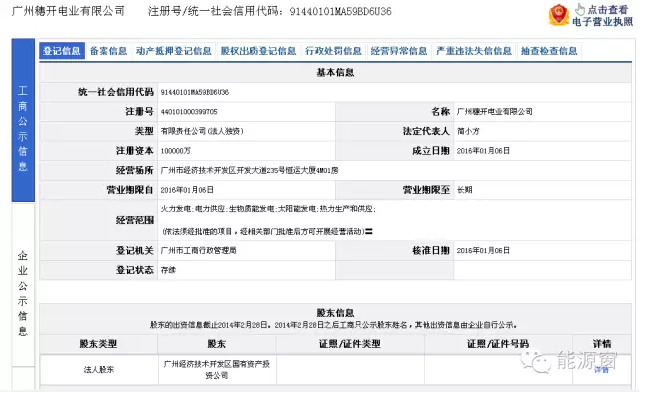
Task: Click the hand pointer icon near 点击查看
Action: click(580, 9)
